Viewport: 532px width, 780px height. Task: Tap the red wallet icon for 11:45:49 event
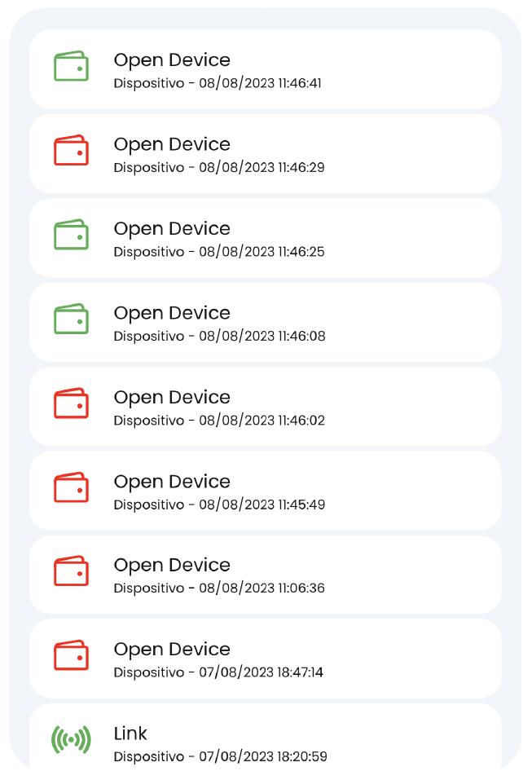[71, 487]
